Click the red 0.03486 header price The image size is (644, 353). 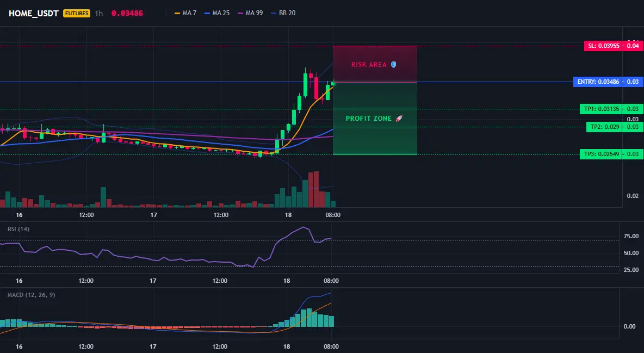tap(127, 13)
